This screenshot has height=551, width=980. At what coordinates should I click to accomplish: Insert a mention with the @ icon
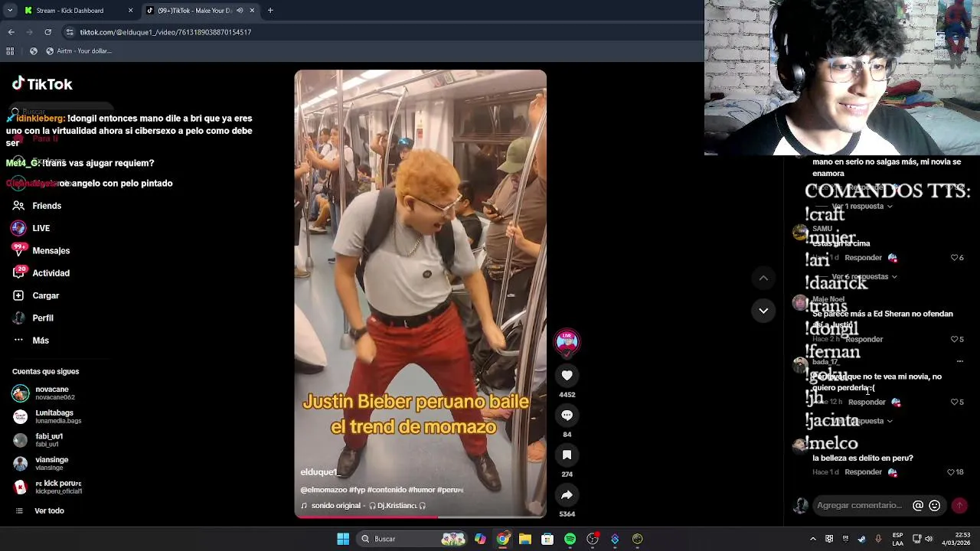click(x=918, y=505)
